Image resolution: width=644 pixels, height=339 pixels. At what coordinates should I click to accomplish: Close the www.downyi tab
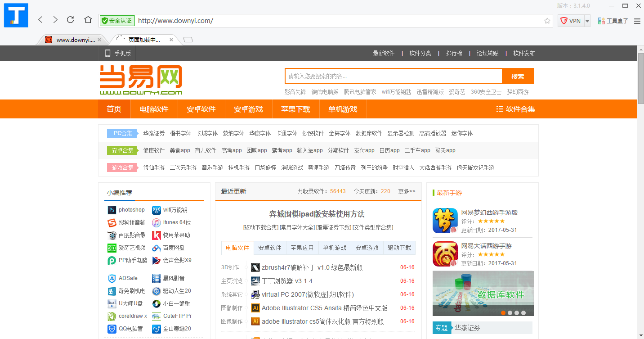pyautogui.click(x=99, y=40)
